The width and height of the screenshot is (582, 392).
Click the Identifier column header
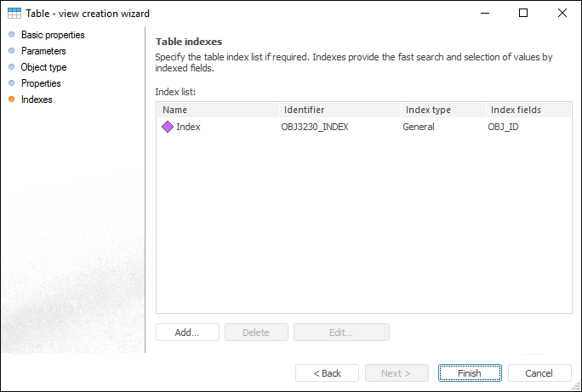coord(339,110)
